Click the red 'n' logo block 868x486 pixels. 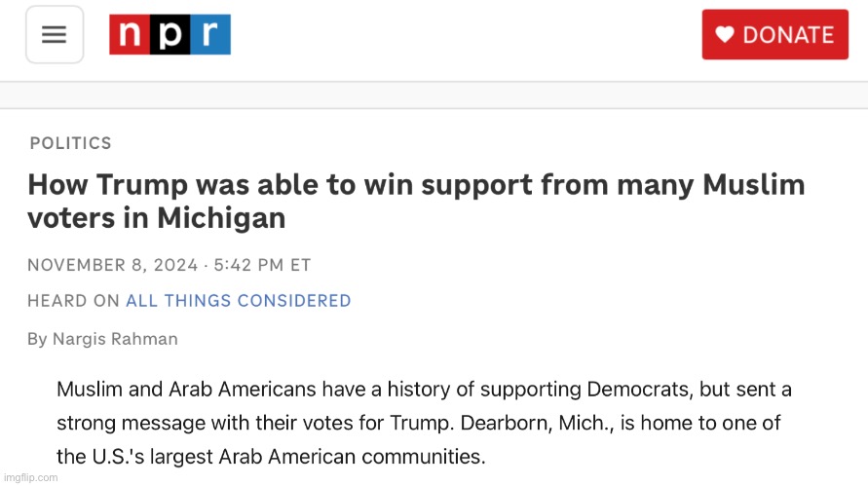tap(130, 35)
